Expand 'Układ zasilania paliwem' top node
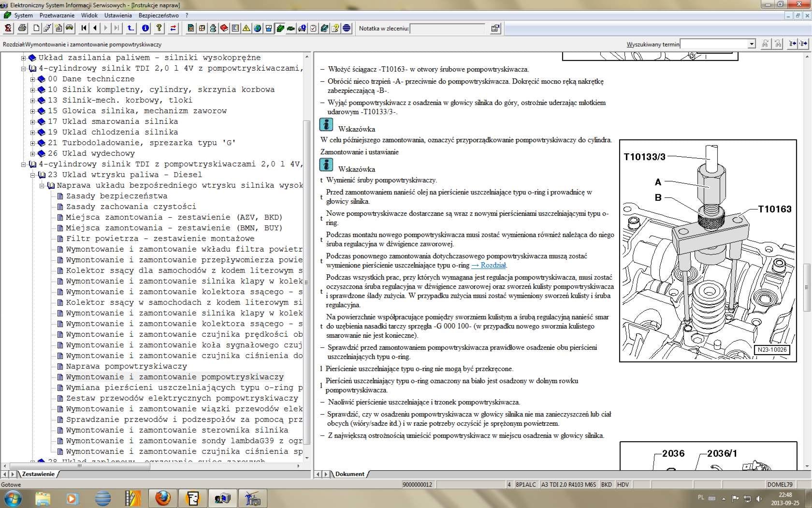 tap(23, 58)
